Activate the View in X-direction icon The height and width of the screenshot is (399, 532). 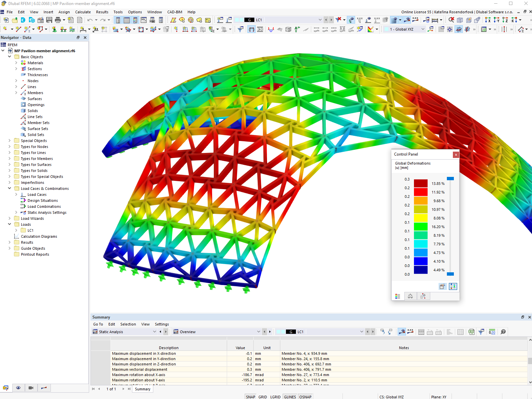[x=488, y=20]
